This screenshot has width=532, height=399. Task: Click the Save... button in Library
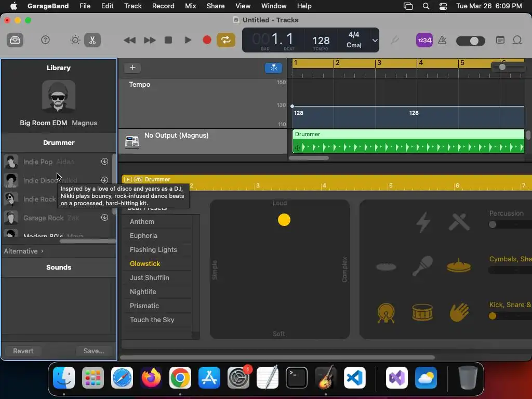coord(94,351)
